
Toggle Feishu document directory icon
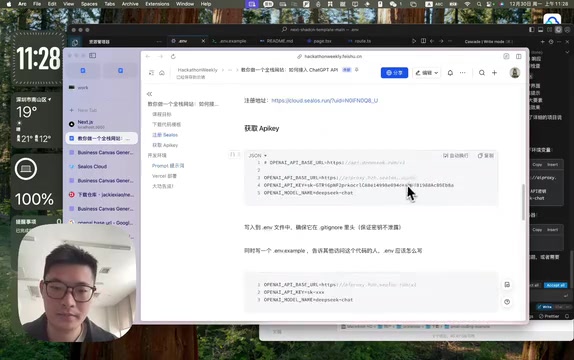pos(151,73)
